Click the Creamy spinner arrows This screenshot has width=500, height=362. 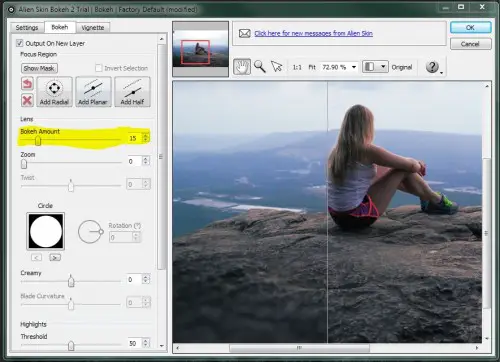[x=146, y=279]
